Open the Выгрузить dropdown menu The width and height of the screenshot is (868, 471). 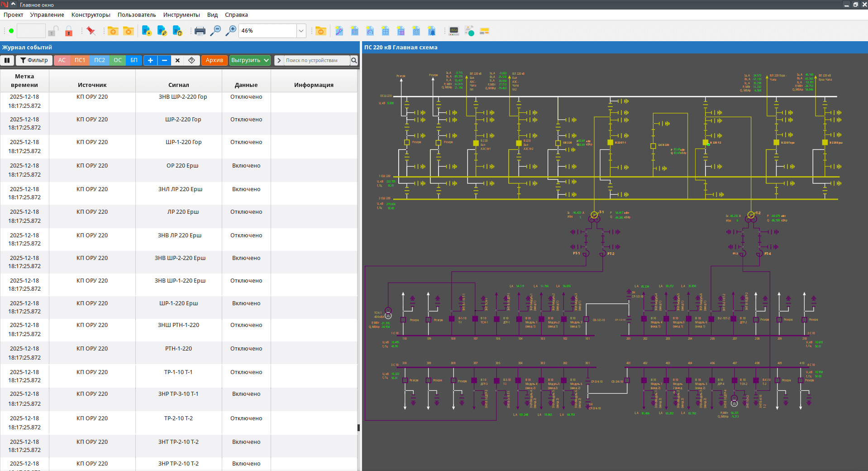[x=249, y=60]
